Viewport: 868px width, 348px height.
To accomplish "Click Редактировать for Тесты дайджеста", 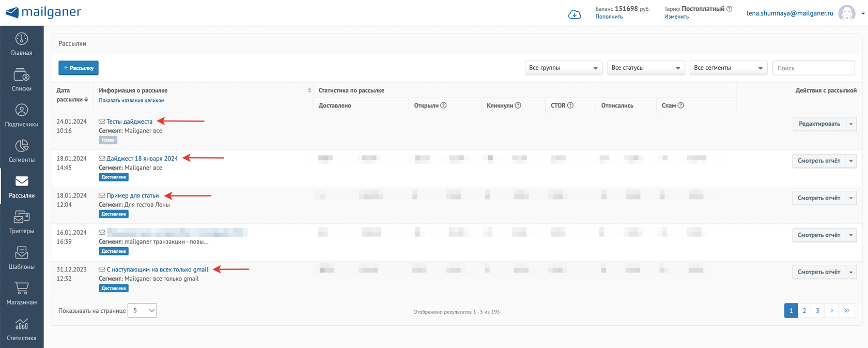I will tap(819, 124).
